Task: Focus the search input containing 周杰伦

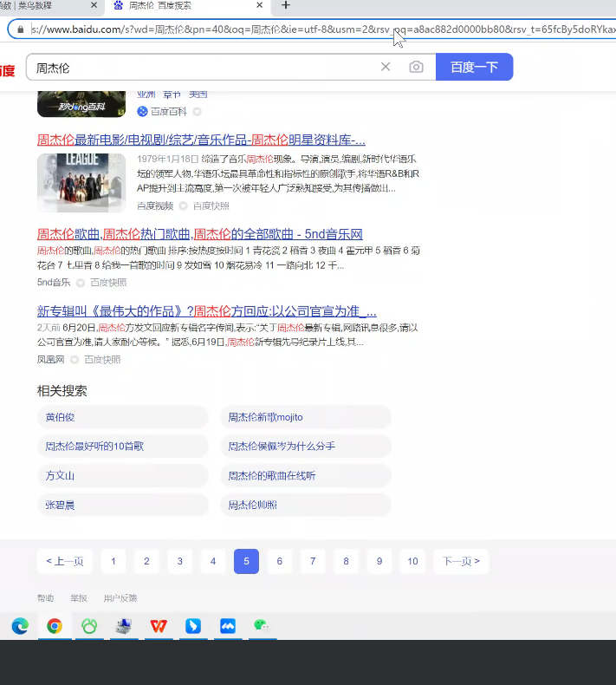Action: (201, 68)
